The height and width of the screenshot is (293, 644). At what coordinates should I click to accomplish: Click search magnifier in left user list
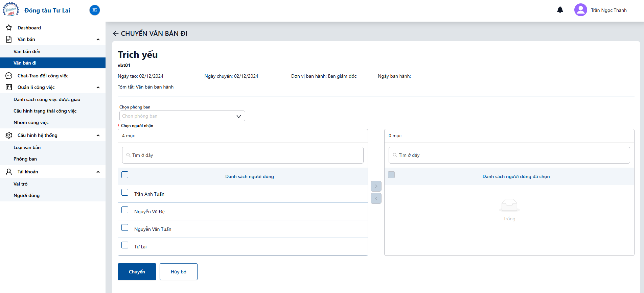click(x=129, y=155)
